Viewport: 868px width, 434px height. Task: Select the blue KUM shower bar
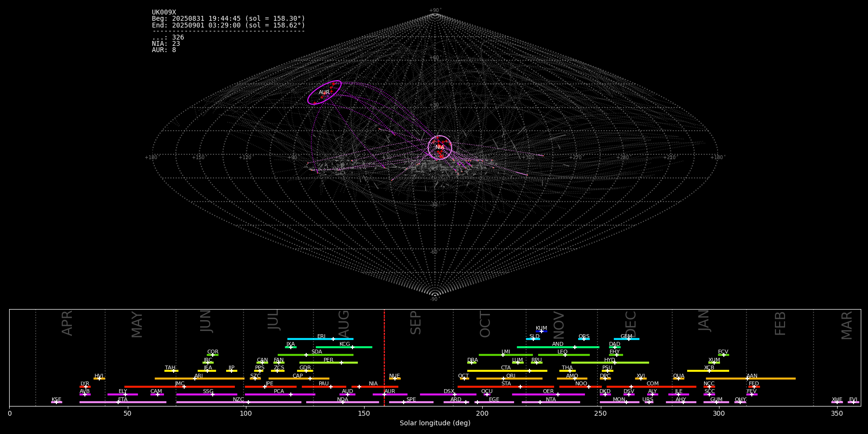542,331
